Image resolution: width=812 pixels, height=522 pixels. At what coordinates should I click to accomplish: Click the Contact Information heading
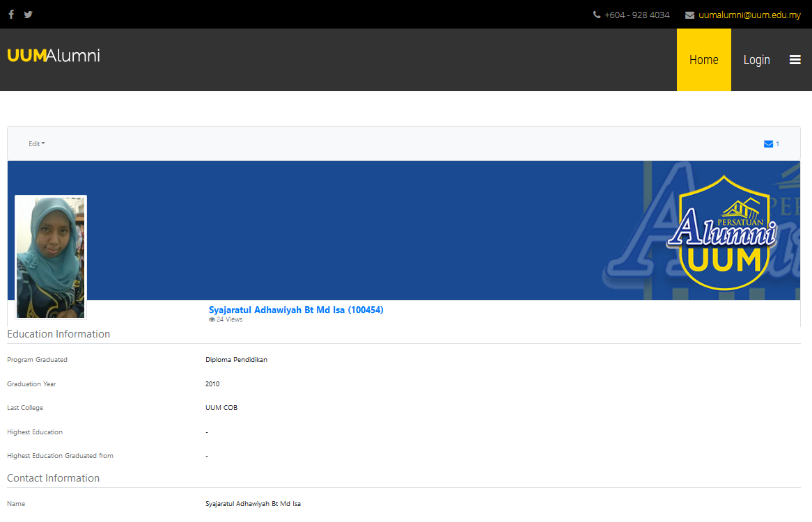tap(54, 478)
